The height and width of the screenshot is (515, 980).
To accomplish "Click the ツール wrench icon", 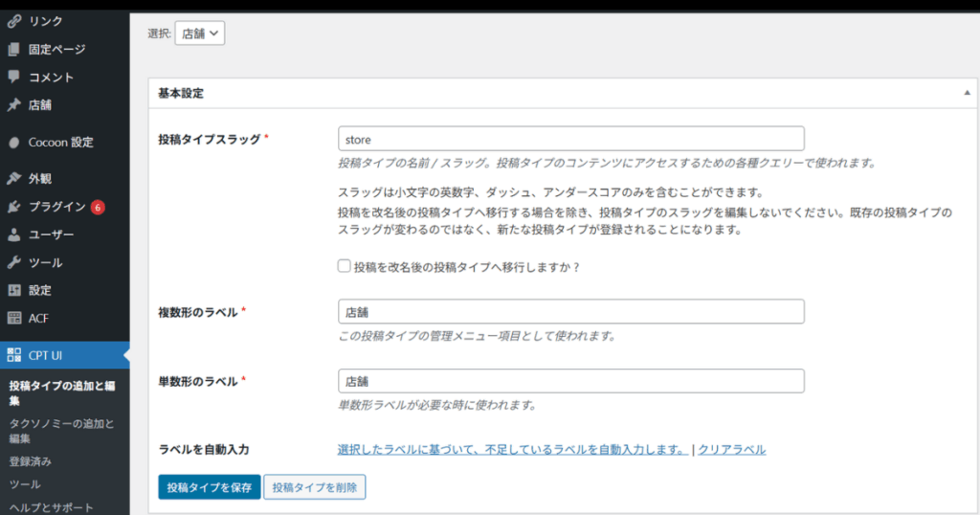I will tap(13, 262).
